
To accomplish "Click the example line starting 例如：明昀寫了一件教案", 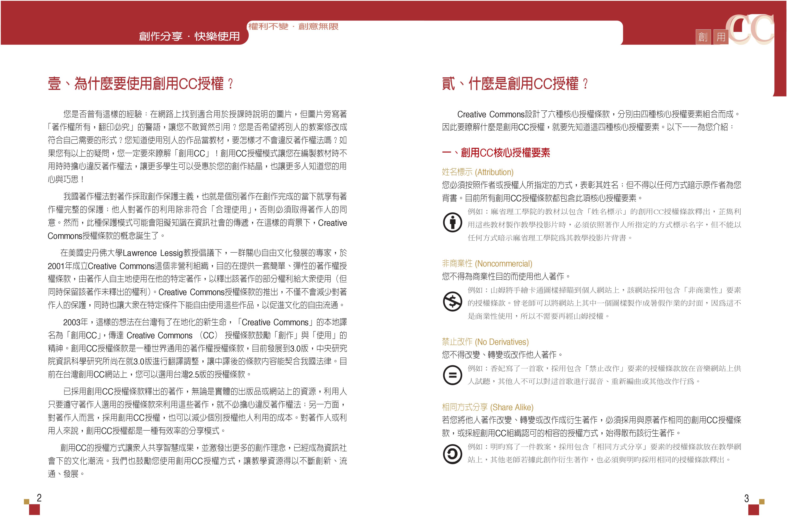I will [x=605, y=447].
